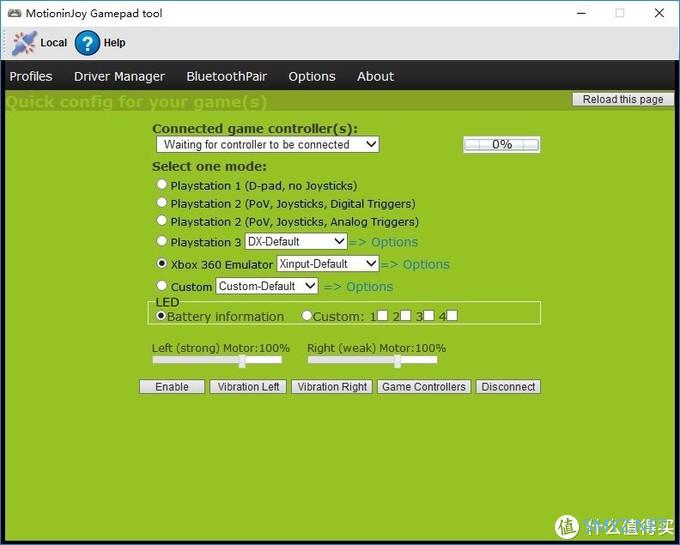Expand the Custom-Default dropdown
This screenshot has width=680, height=545.
(267, 286)
